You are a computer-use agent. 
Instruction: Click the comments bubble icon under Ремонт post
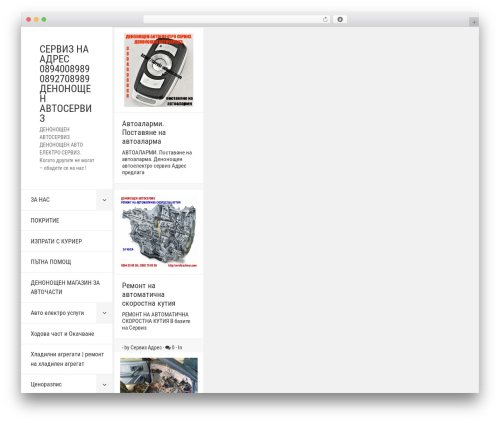click(168, 348)
